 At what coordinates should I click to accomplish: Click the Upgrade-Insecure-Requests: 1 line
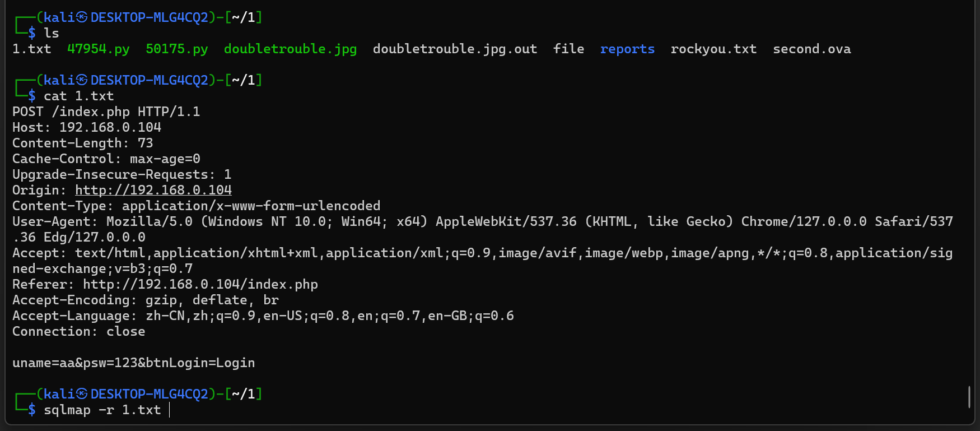click(122, 175)
